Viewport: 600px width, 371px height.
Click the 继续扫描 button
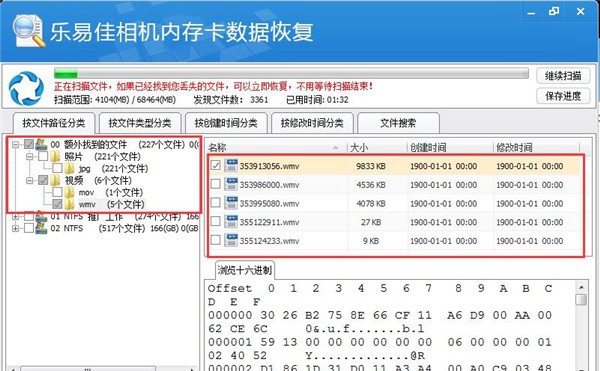point(563,76)
